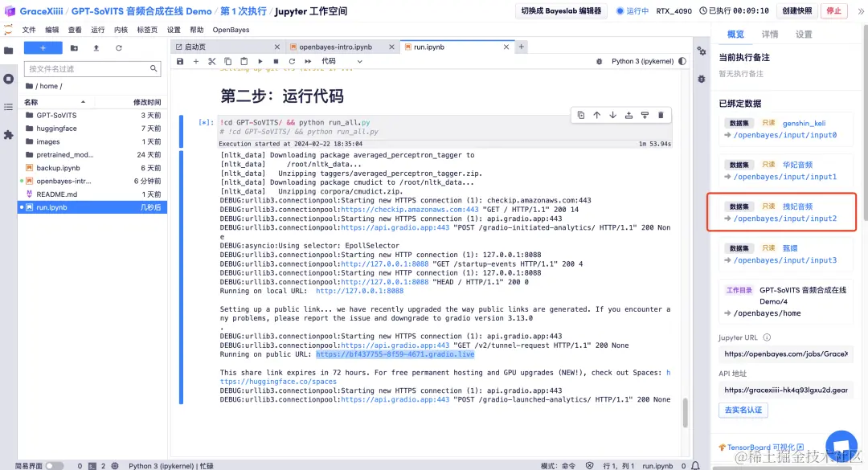Cut the selected cell with scissors icon
The width and height of the screenshot is (868, 470).
click(212, 61)
